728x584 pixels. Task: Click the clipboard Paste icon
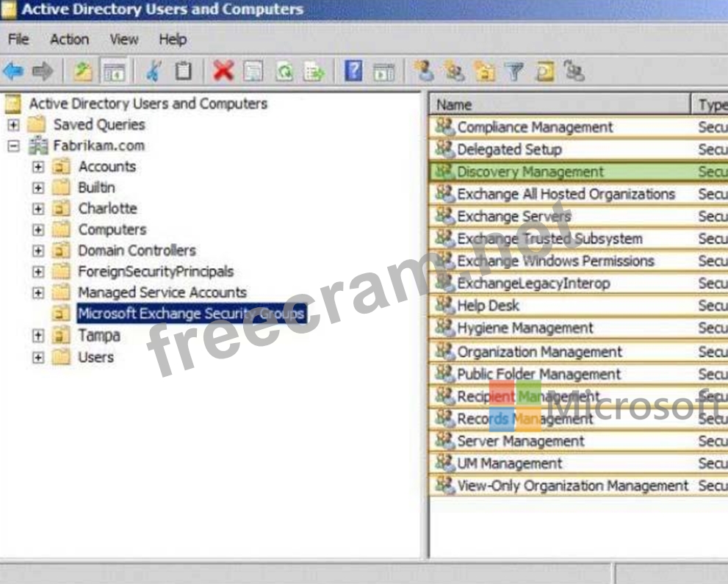coord(184,71)
